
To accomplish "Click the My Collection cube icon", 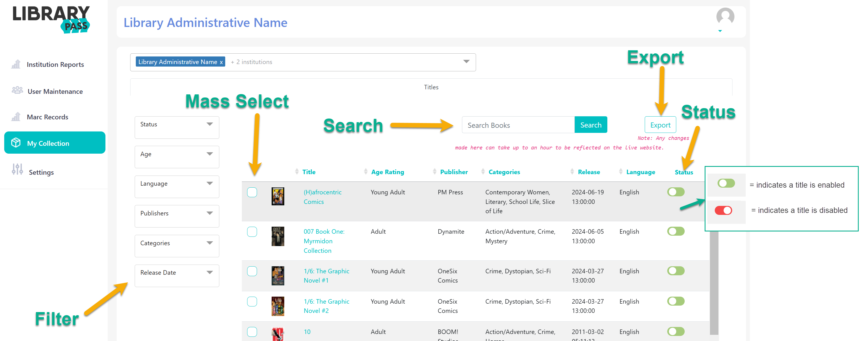I will pyautogui.click(x=16, y=143).
